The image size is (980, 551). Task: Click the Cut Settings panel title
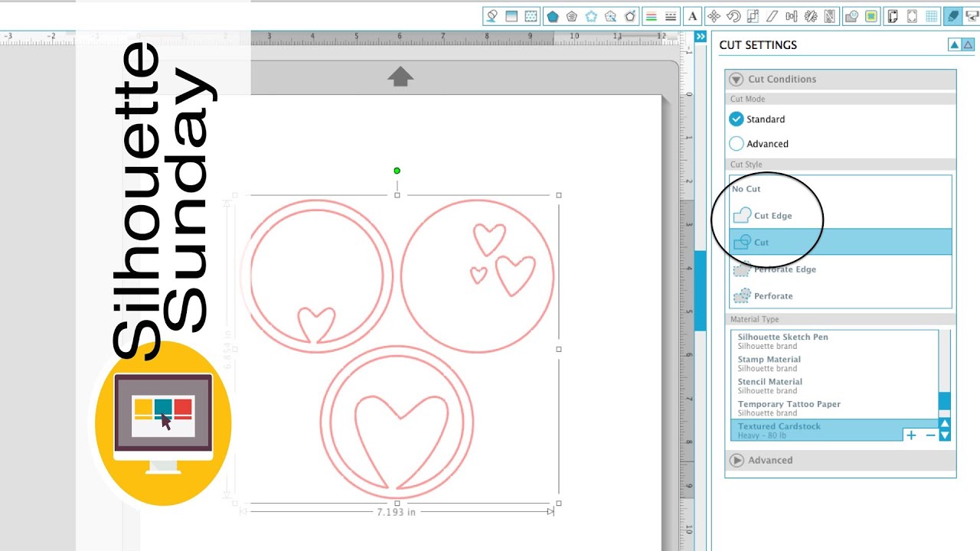coord(758,45)
